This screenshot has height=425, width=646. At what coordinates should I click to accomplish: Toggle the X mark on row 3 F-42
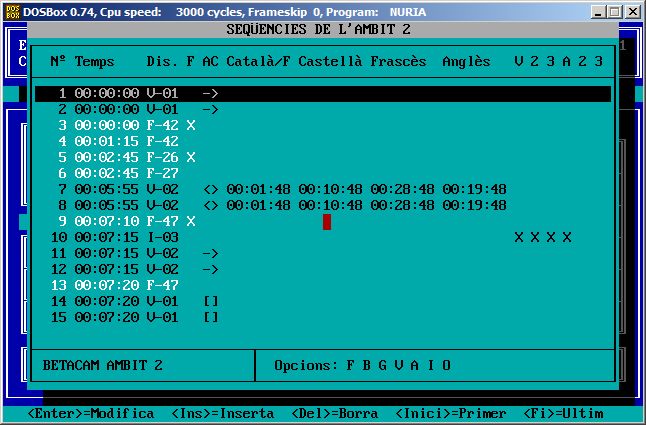pyautogui.click(x=190, y=125)
